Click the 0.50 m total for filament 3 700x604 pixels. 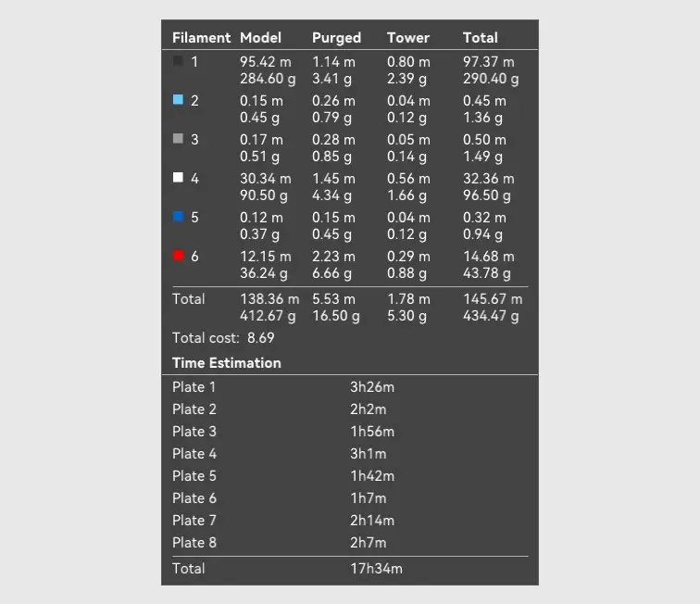(484, 139)
